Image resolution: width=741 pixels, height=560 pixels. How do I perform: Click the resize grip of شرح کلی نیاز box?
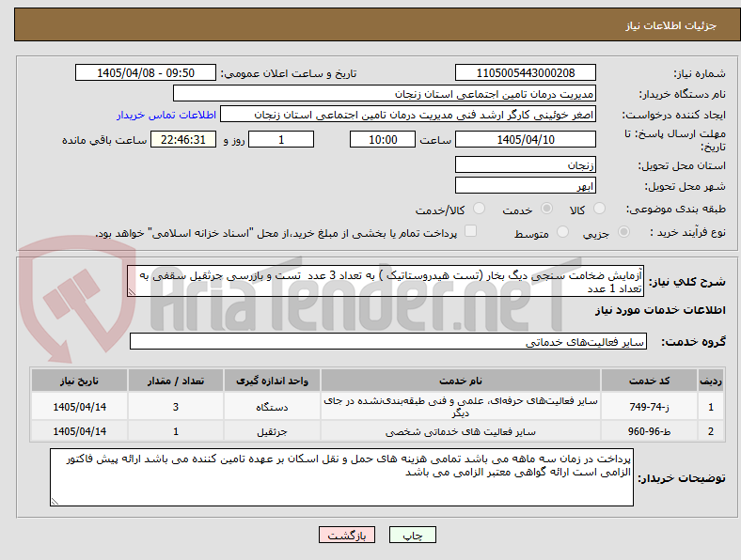tap(132, 293)
